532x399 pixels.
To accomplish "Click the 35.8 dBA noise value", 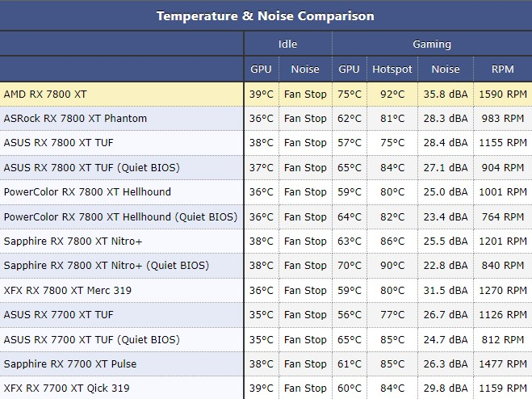I will pyautogui.click(x=446, y=94).
